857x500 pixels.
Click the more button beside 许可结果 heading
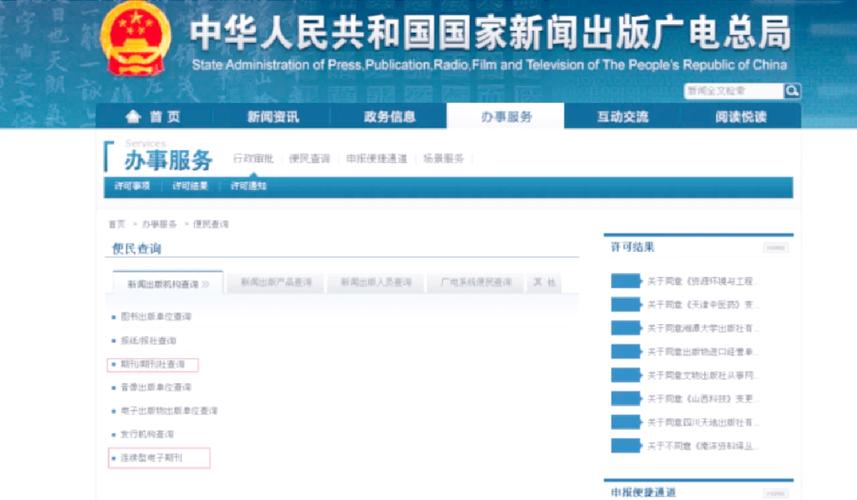(776, 248)
